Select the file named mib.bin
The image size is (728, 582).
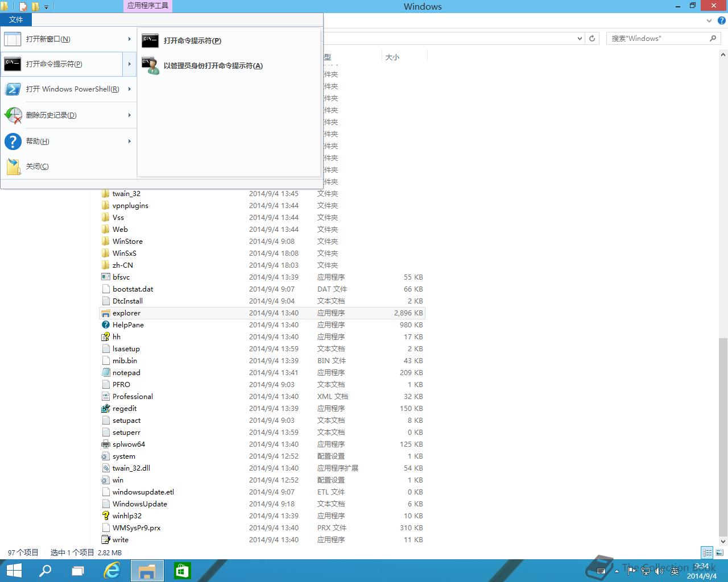point(125,361)
